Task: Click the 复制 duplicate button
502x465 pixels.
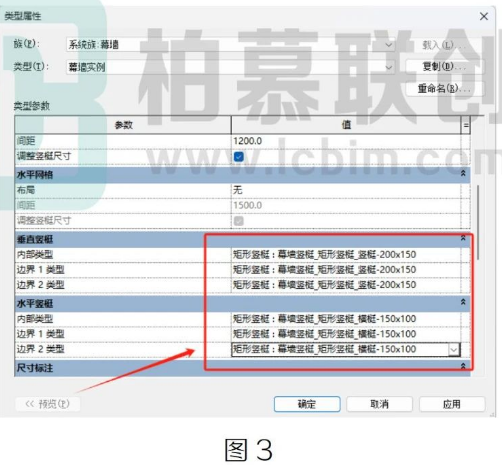Action: [445, 67]
